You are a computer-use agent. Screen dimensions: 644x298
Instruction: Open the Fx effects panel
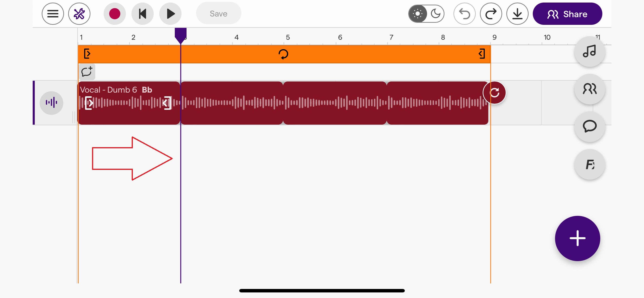[590, 164]
